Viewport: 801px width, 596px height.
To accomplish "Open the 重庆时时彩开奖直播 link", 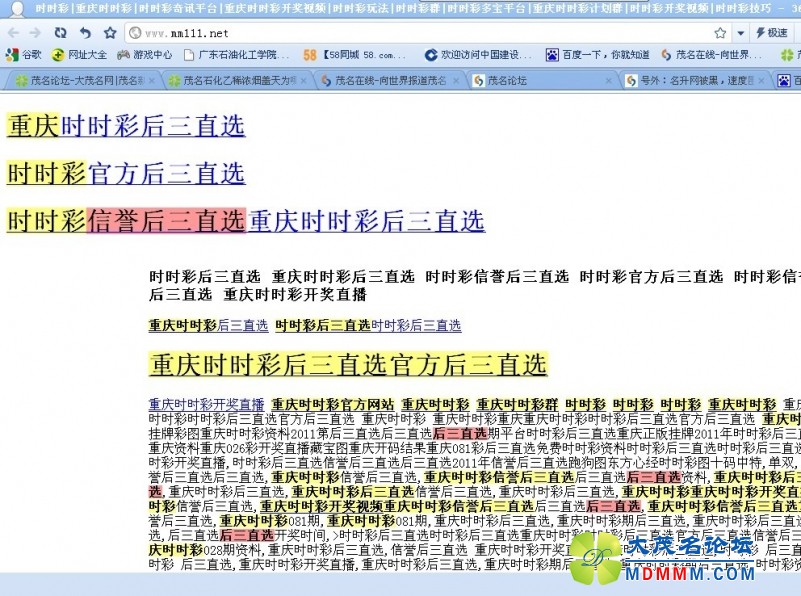I will point(206,404).
